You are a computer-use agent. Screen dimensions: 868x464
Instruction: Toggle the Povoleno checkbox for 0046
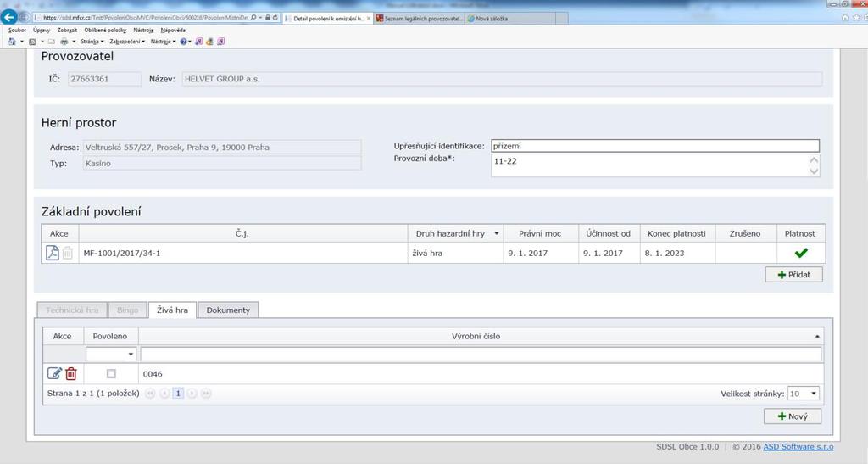tap(111, 374)
